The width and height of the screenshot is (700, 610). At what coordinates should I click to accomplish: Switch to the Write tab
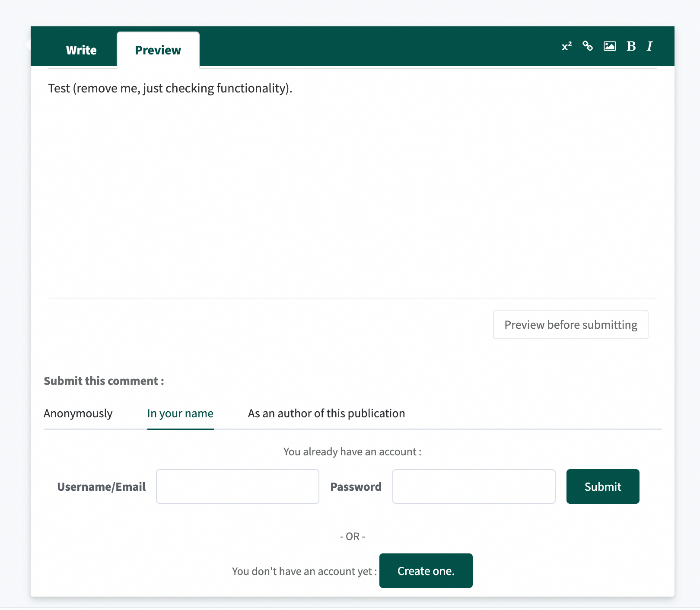point(81,50)
